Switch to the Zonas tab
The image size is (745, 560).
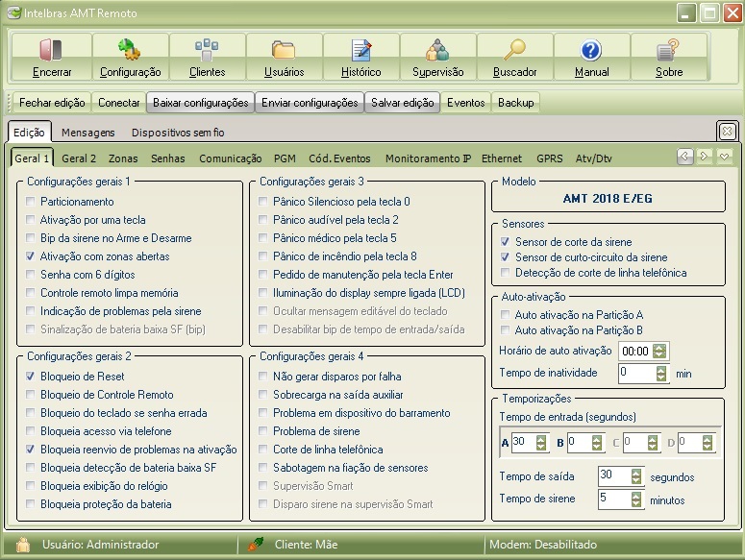pos(123,158)
